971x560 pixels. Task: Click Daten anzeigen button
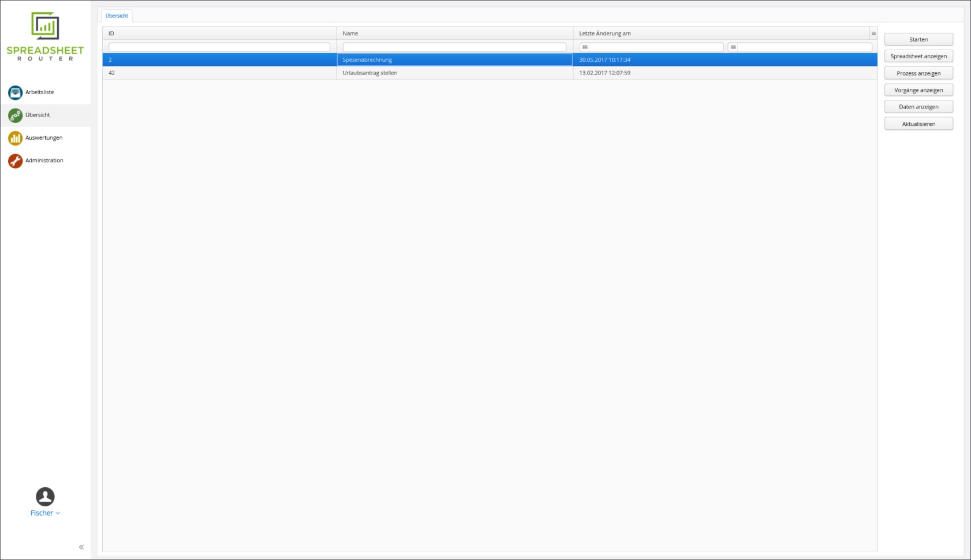(918, 107)
